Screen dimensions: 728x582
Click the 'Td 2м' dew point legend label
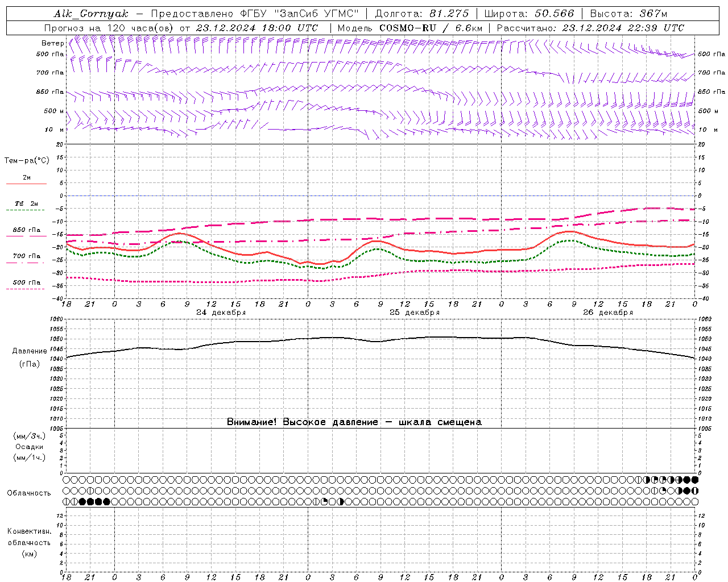coord(27,203)
